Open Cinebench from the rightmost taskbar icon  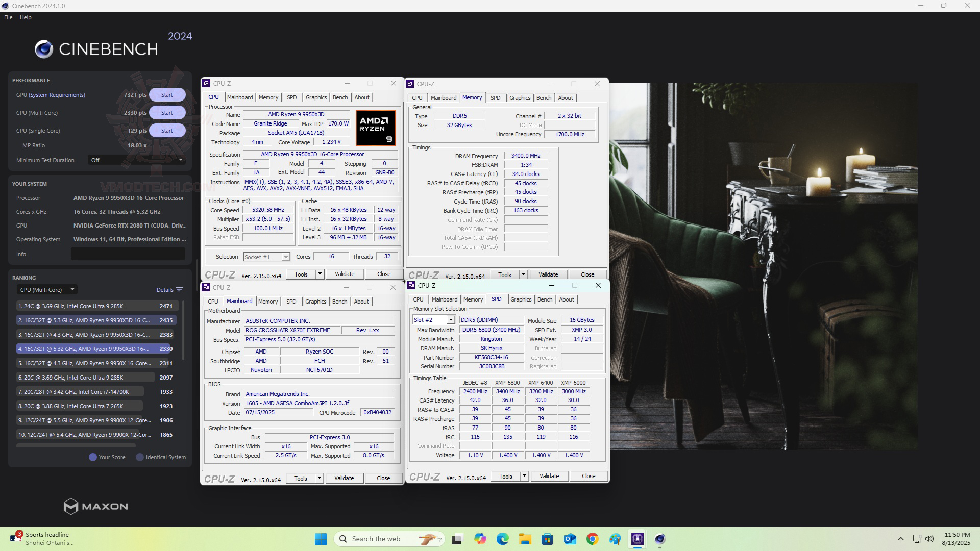(x=660, y=539)
